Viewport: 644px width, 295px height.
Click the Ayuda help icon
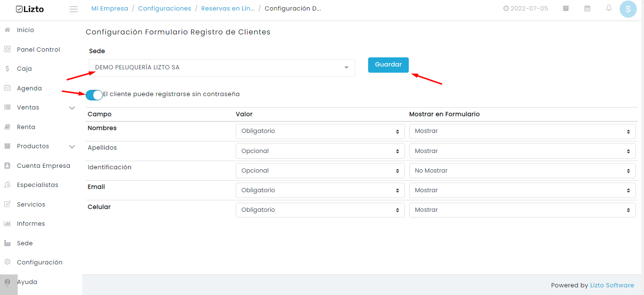7,282
